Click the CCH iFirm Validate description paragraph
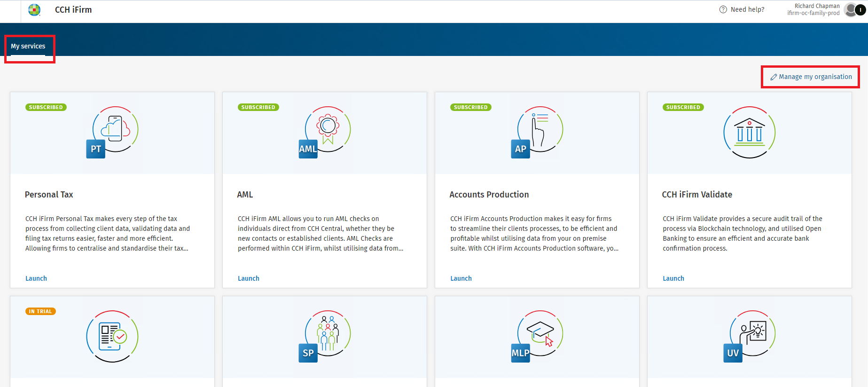Screen dimensions: 868x387 pos(743,233)
